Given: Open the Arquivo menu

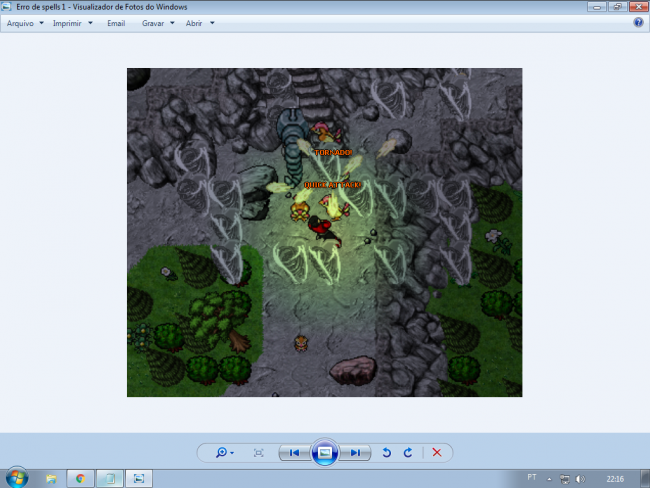Looking at the screenshot, I should point(20,24).
